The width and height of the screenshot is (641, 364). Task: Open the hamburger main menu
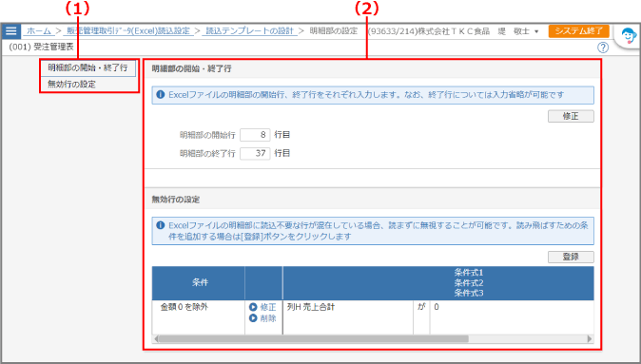[11, 30]
